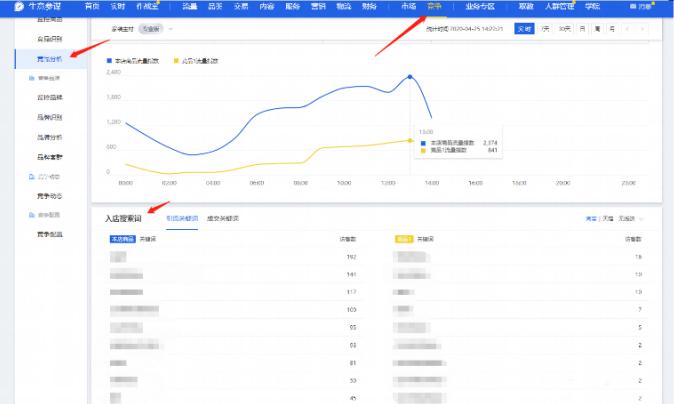This screenshot has height=404, width=674.
Task: Open 人群管理 in the top navigation
Action: (x=559, y=6)
